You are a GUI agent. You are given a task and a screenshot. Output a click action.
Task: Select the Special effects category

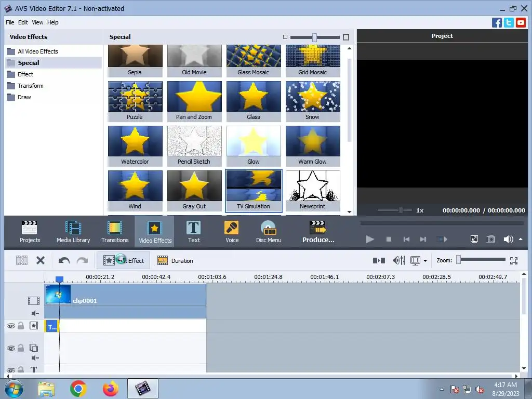pyautogui.click(x=54, y=63)
